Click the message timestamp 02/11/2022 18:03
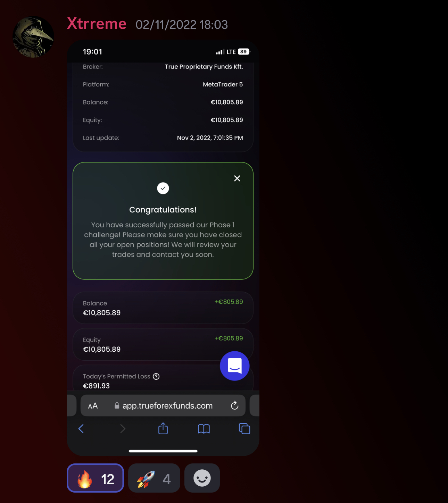Image resolution: width=448 pixels, height=503 pixels. [182, 25]
